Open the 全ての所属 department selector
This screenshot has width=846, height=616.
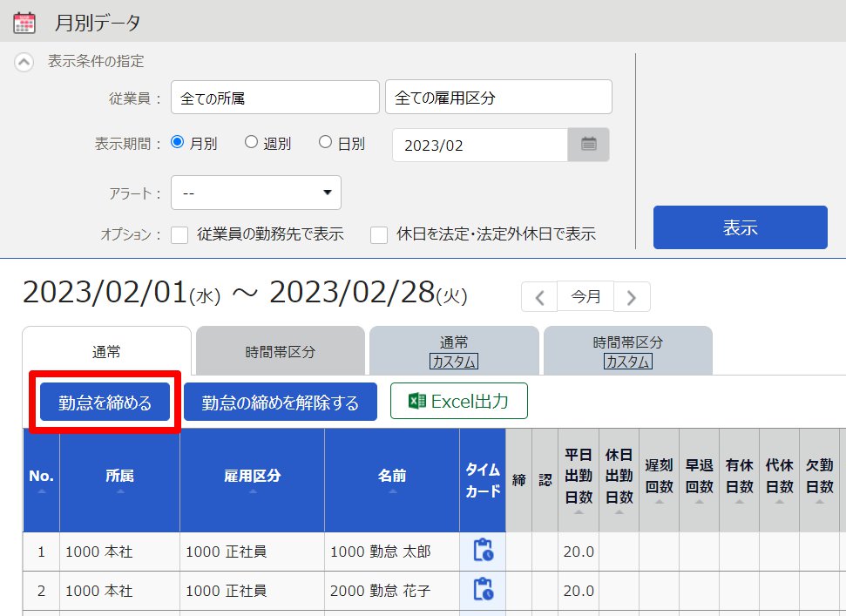pos(275,98)
